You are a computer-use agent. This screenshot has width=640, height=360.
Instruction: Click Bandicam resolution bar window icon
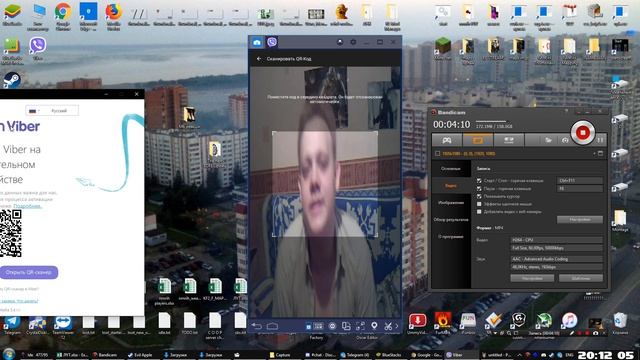(x=600, y=153)
